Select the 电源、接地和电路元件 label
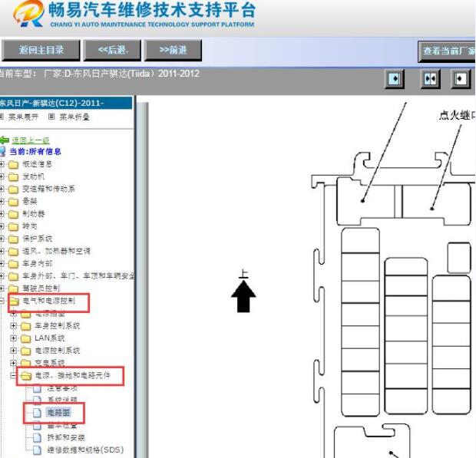 [72, 375]
